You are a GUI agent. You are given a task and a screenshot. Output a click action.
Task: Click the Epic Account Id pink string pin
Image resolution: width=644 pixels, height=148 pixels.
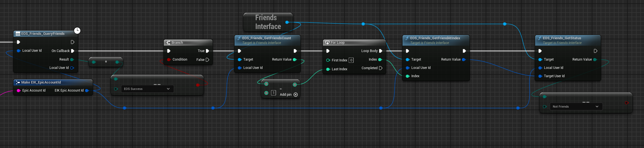tap(19, 90)
